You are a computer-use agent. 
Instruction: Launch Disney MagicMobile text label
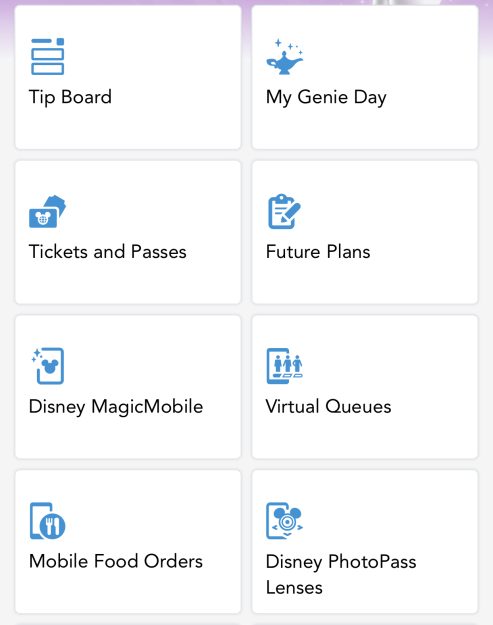116,407
